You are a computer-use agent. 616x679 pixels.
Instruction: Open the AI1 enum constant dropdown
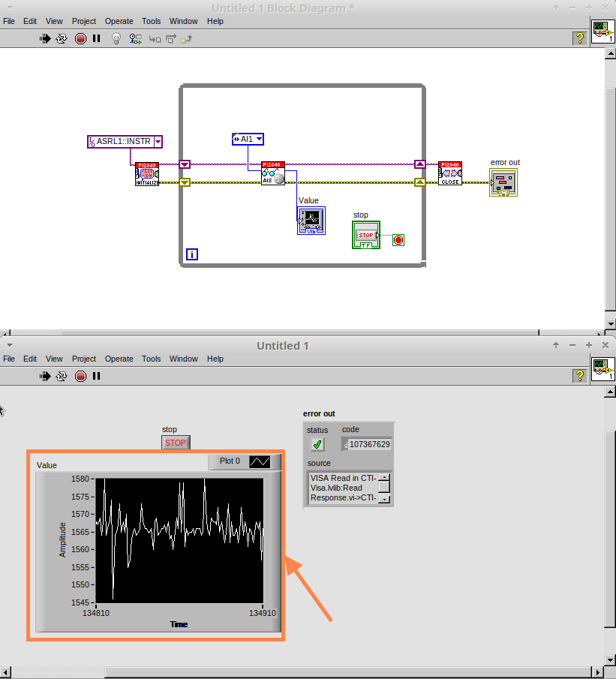(x=259, y=139)
